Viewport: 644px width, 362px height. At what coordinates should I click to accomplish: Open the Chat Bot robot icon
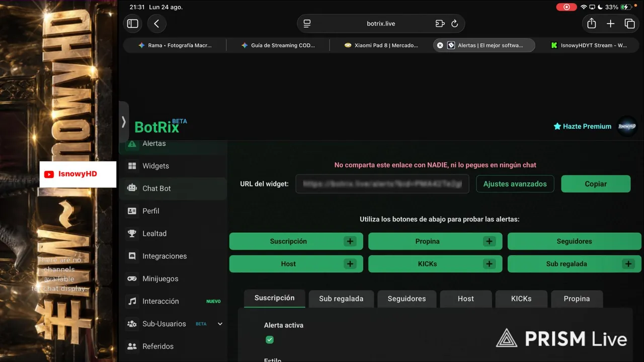point(132,188)
